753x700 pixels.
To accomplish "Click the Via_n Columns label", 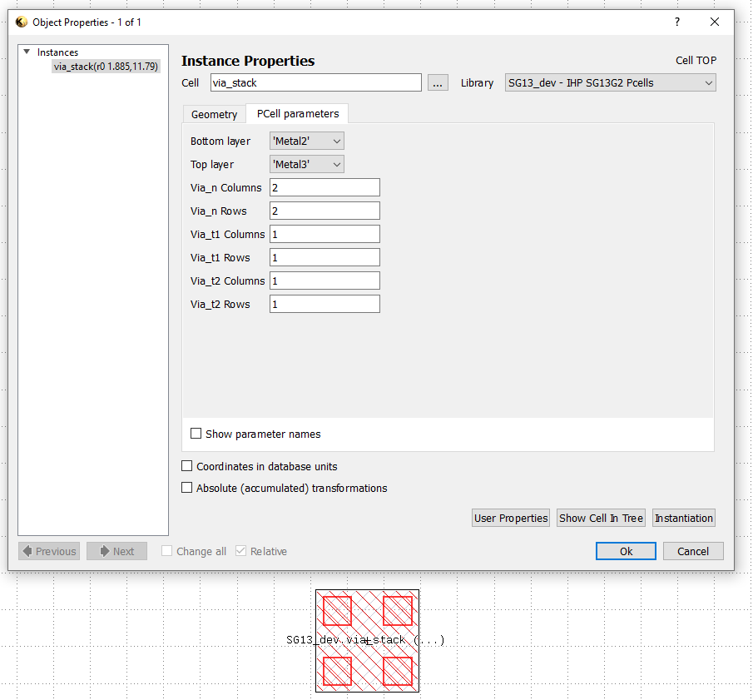I will click(x=225, y=188).
